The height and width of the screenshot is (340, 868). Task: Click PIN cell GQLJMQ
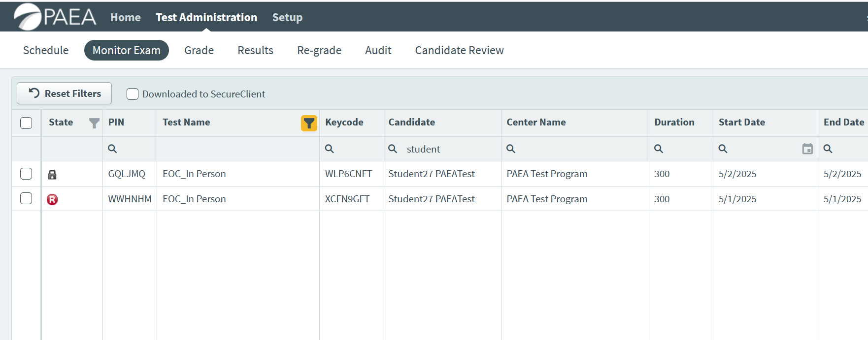(127, 174)
